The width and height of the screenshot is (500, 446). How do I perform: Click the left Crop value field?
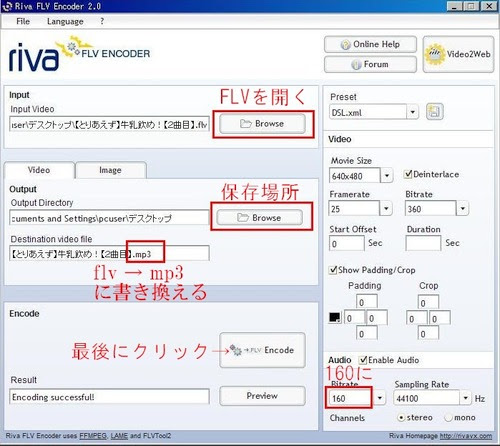pos(417,318)
